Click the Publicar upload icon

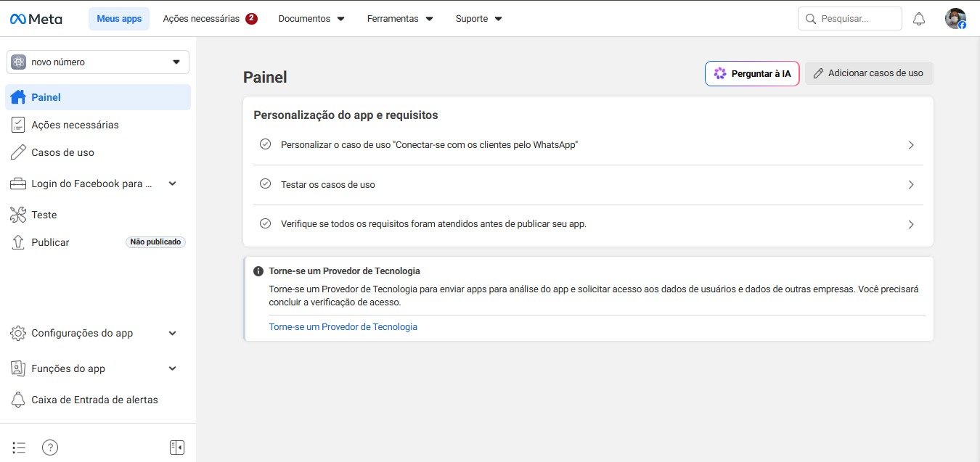coord(18,242)
